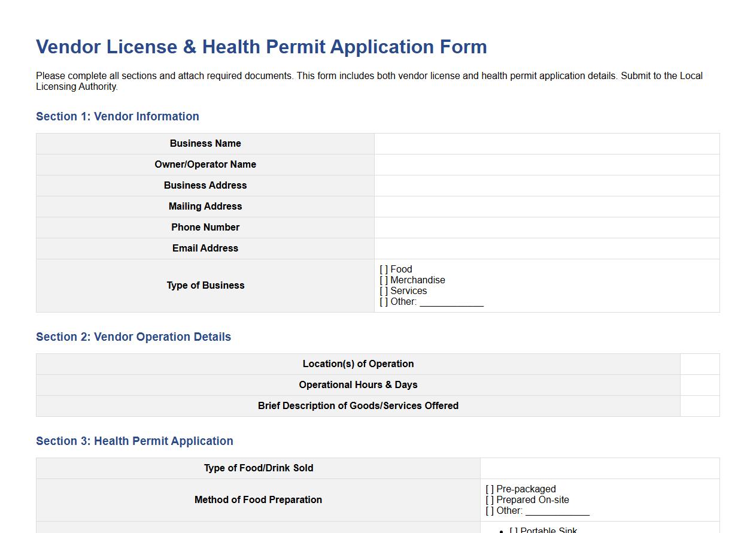Viewport: 756px width, 533px height.
Task: Check the Other box under Type of Business
Action: click(x=383, y=301)
